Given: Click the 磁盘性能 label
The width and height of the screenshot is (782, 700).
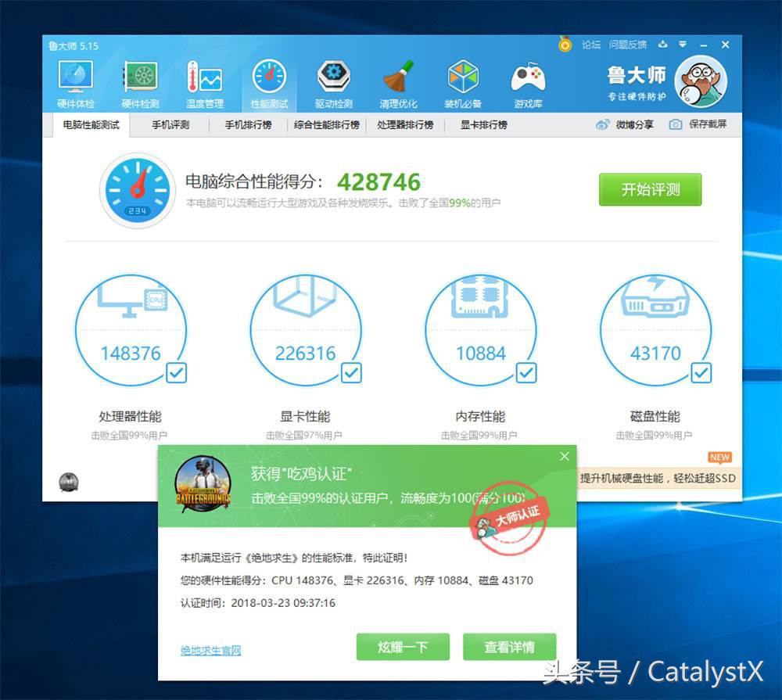Looking at the screenshot, I should pos(655,417).
